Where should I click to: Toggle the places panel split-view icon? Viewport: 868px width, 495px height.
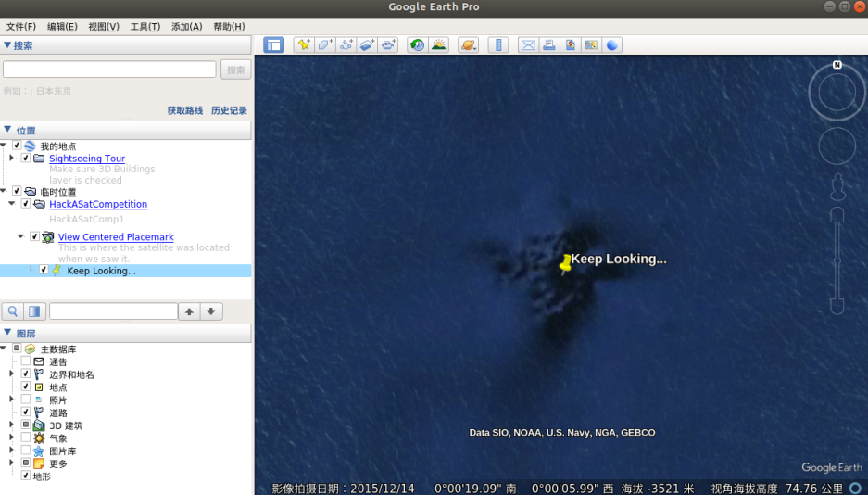34,311
